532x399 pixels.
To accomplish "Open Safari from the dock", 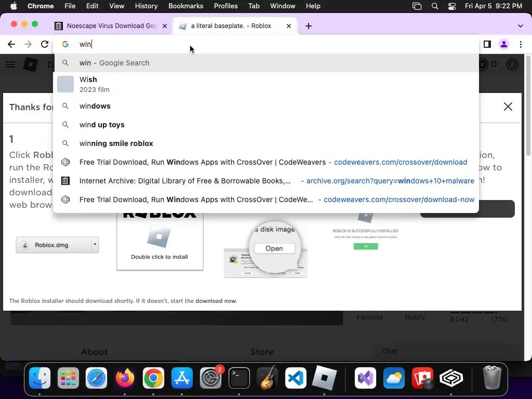I will 96,378.
